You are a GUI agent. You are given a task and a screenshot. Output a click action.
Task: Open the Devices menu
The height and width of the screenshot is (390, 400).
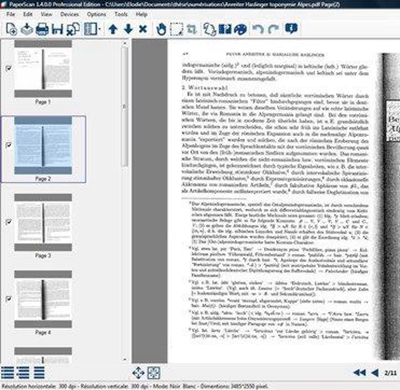tap(69, 14)
